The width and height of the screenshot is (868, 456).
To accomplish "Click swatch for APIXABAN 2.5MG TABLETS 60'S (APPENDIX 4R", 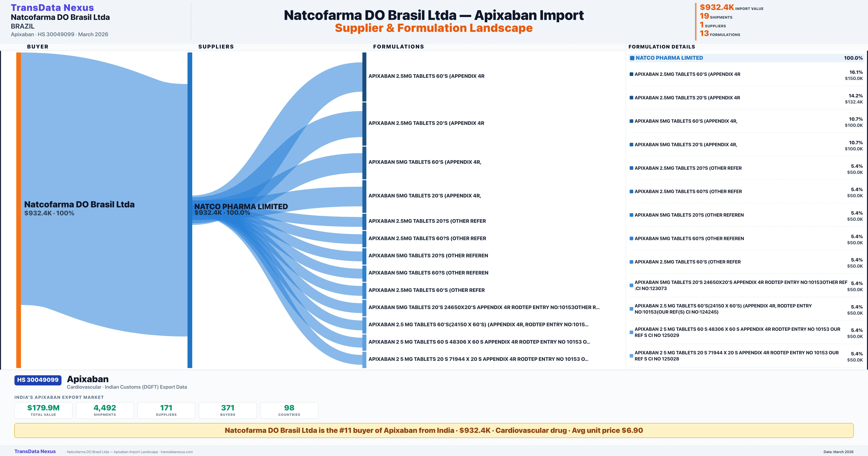I will (631, 74).
